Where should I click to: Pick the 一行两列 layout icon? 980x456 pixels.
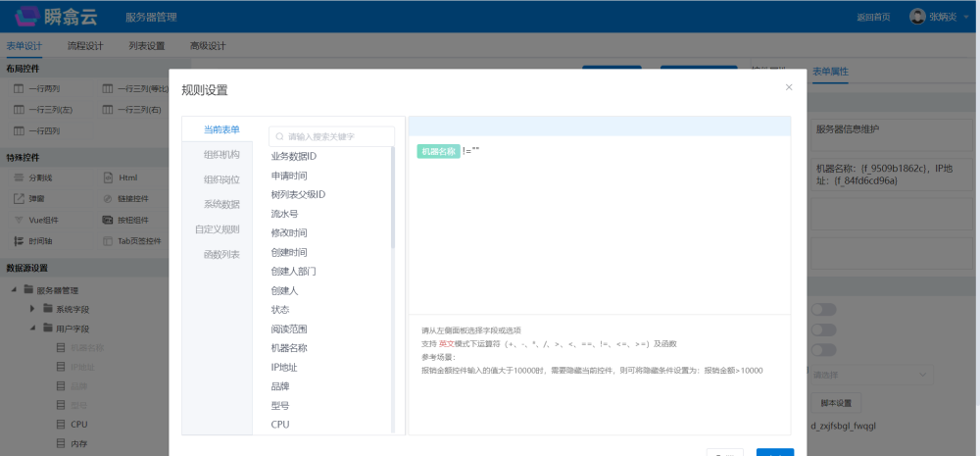point(19,88)
